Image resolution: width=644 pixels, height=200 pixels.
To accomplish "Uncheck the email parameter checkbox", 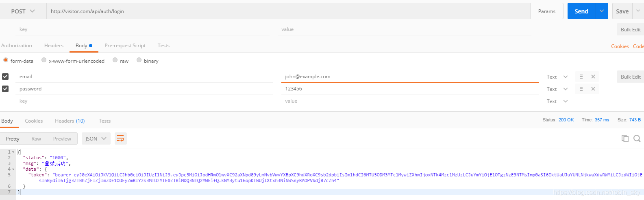I will point(5,76).
